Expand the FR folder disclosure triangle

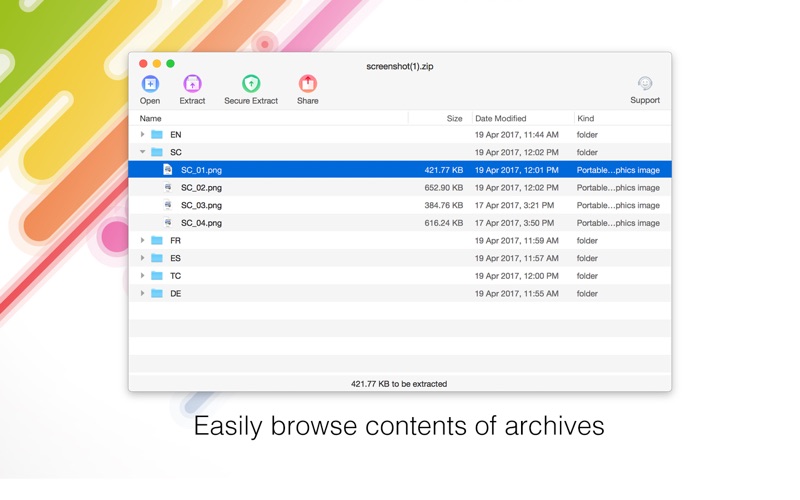click(x=142, y=241)
